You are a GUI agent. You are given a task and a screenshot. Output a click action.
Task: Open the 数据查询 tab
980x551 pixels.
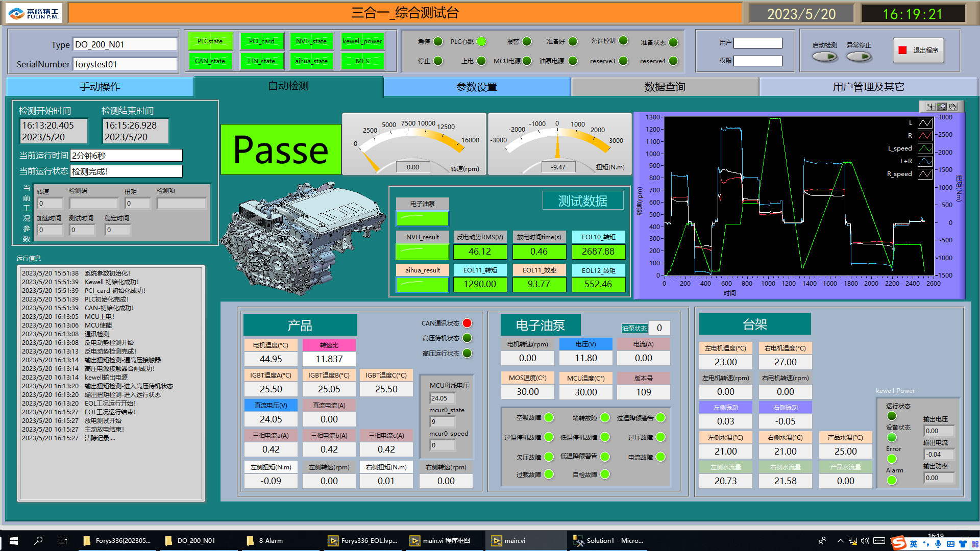tap(665, 87)
